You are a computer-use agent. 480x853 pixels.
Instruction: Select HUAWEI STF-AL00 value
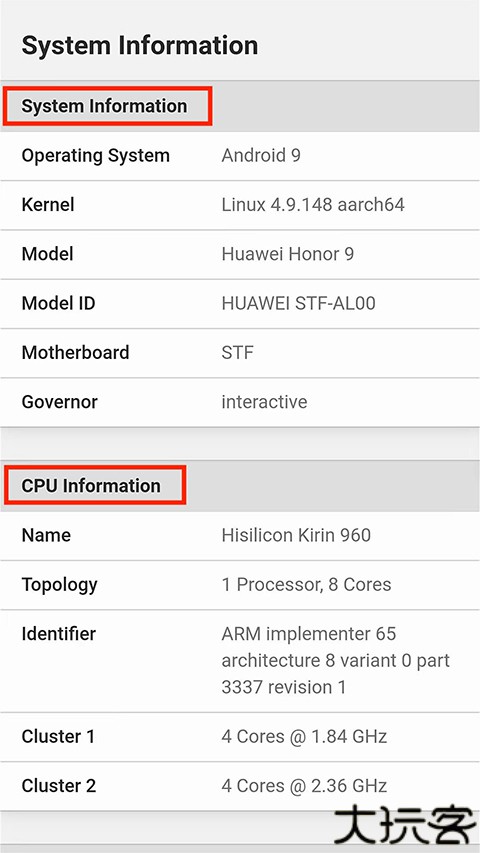pos(298,304)
